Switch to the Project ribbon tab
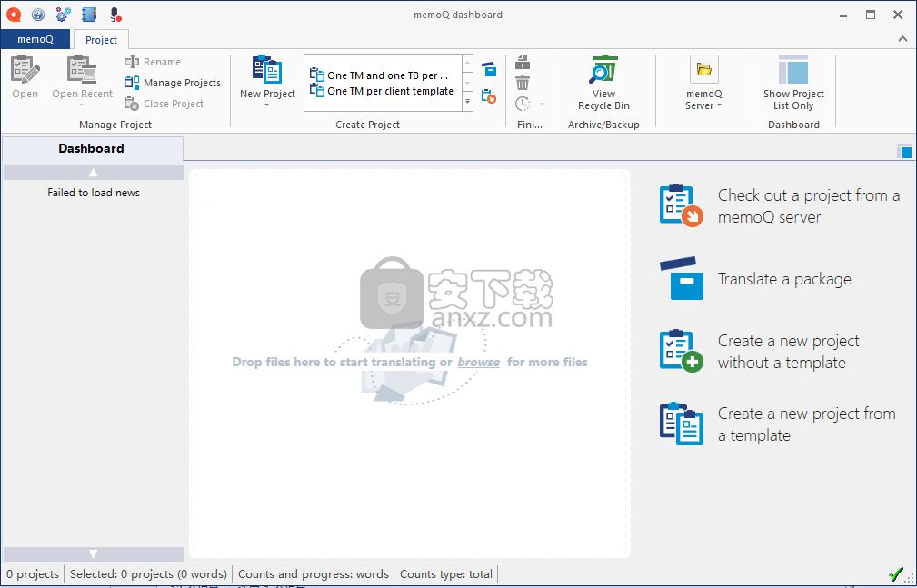The width and height of the screenshot is (917, 588). pyautogui.click(x=101, y=40)
